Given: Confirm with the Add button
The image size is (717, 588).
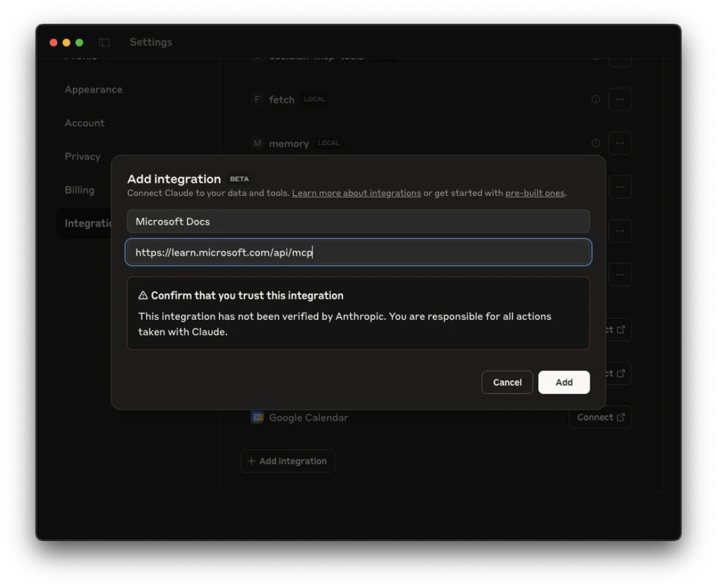Looking at the screenshot, I should point(564,382).
